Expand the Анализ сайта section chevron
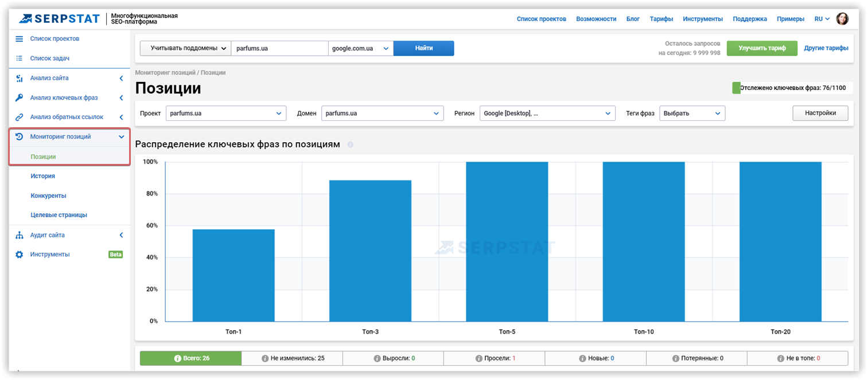The width and height of the screenshot is (868, 380). click(121, 79)
